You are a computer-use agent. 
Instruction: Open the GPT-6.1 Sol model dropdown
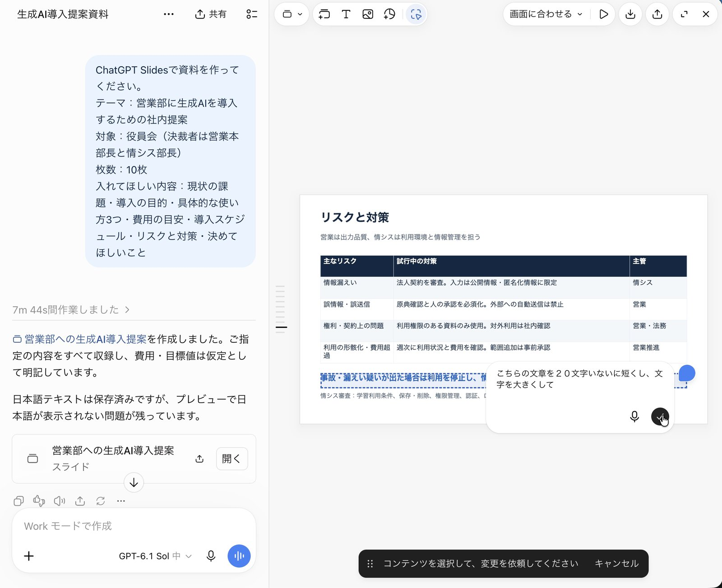155,556
